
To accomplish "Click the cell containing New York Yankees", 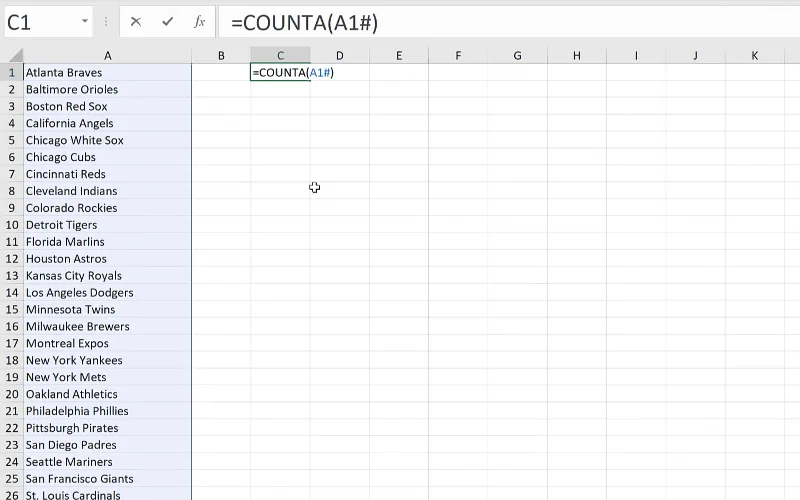I will (108, 360).
